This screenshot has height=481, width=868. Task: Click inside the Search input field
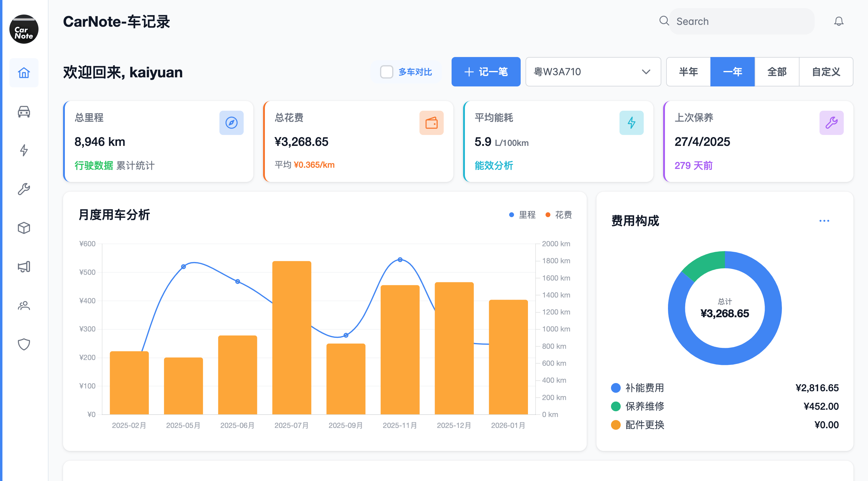tap(741, 21)
